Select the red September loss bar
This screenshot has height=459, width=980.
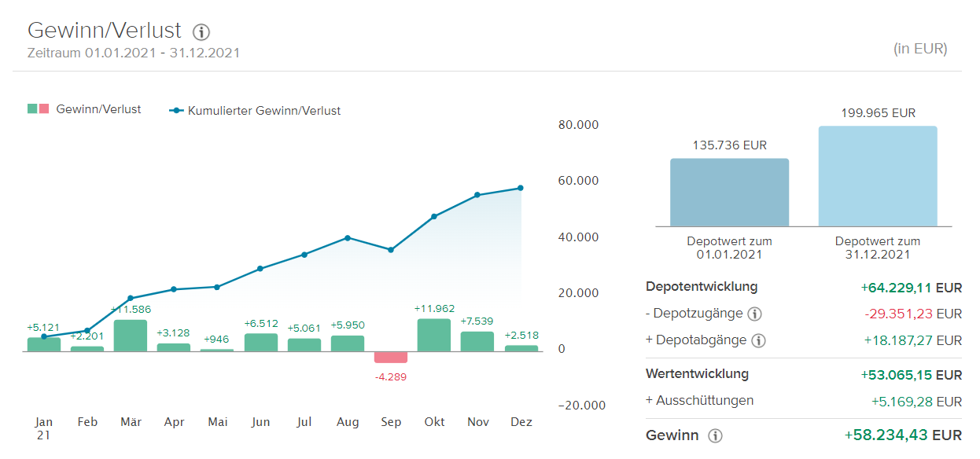click(391, 357)
